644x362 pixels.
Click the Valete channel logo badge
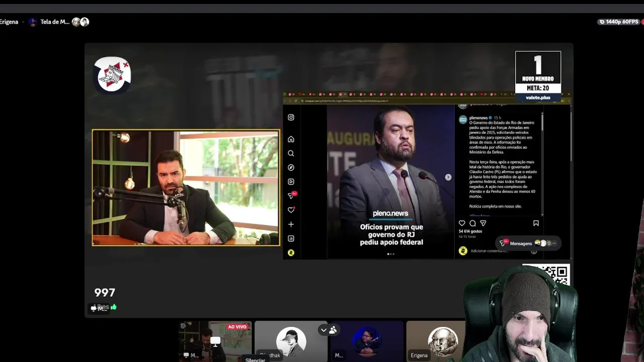click(113, 74)
